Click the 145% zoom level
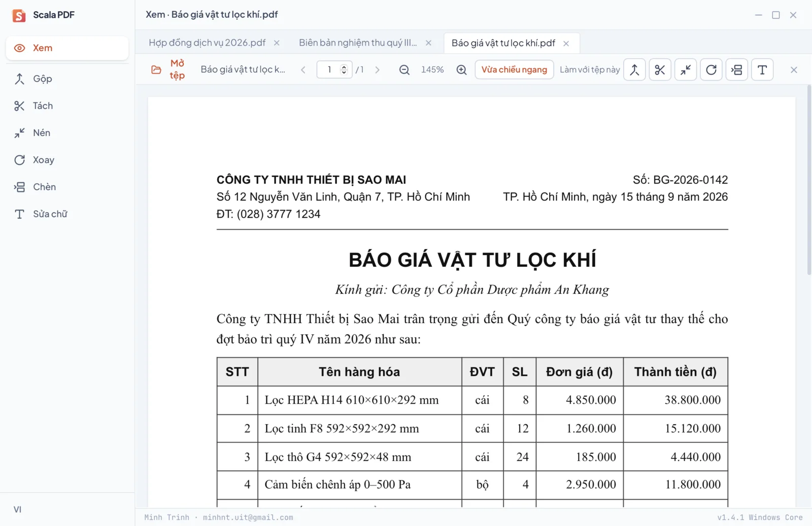Image resolution: width=812 pixels, height=526 pixels. click(x=432, y=70)
